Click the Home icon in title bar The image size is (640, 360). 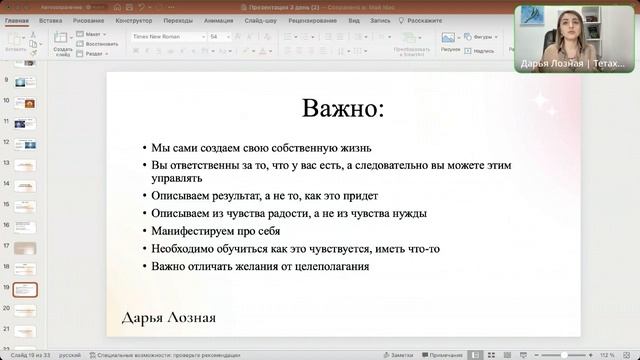pyautogui.click(x=117, y=7)
